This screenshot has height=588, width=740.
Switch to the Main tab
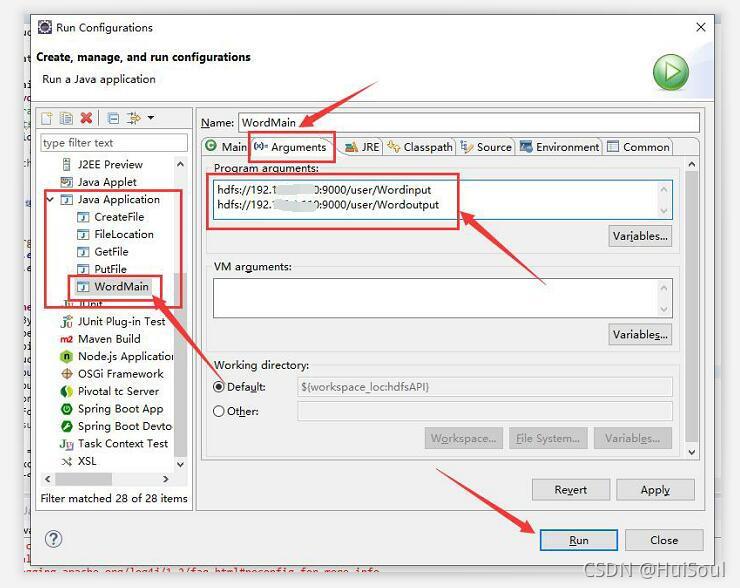(227, 147)
